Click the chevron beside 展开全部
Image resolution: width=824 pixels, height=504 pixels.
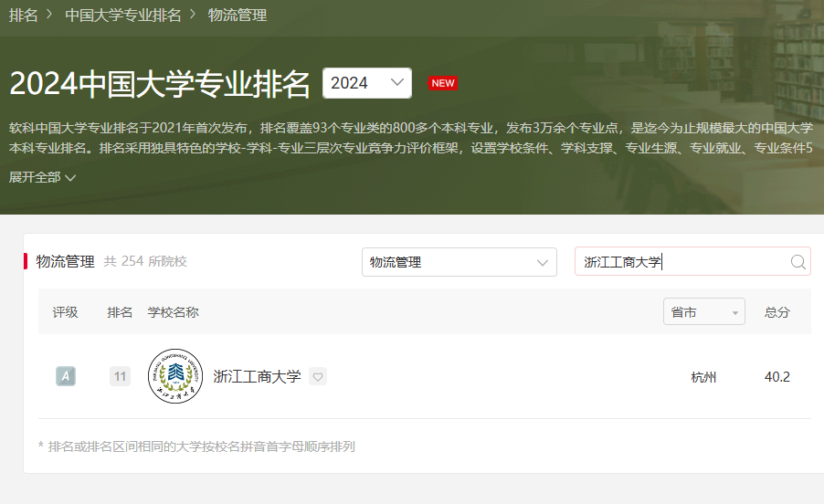click(70, 178)
